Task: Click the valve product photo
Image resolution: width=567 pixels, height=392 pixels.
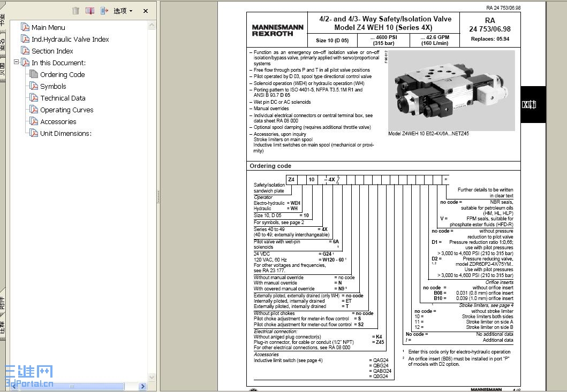Action: (x=452, y=90)
